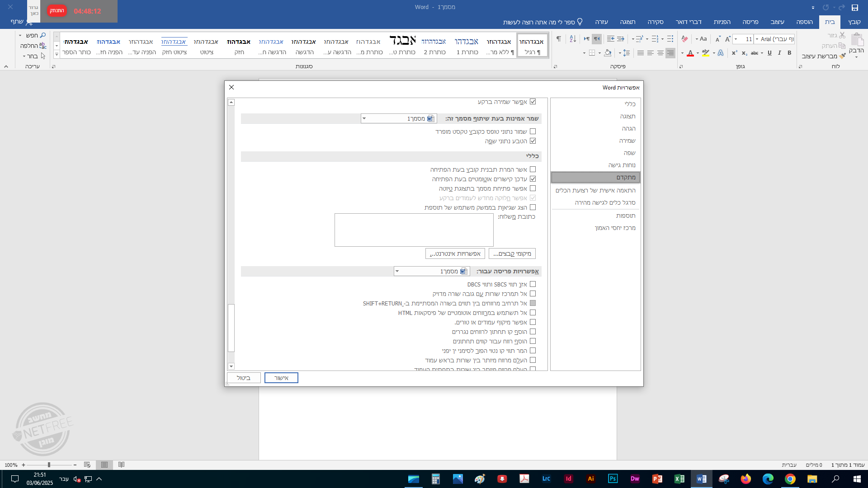Toggle Italic formatting in the font group
The width and height of the screenshot is (868, 488).
pyautogui.click(x=779, y=53)
